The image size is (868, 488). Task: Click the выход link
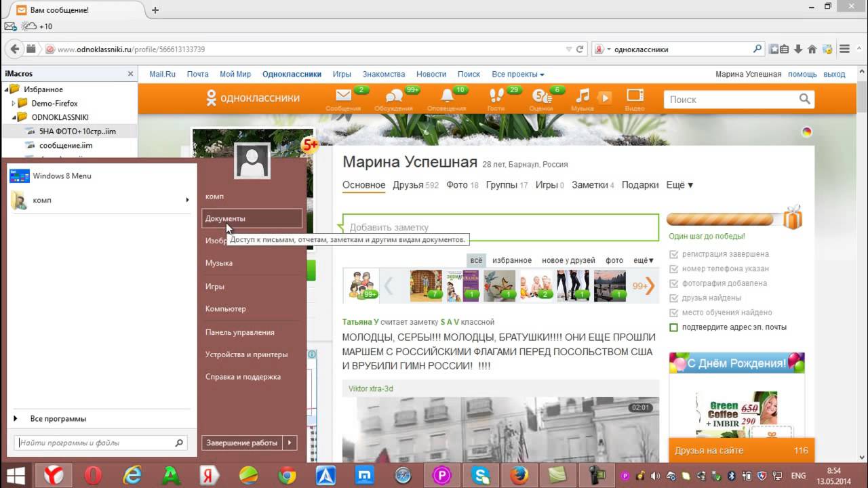click(x=834, y=75)
